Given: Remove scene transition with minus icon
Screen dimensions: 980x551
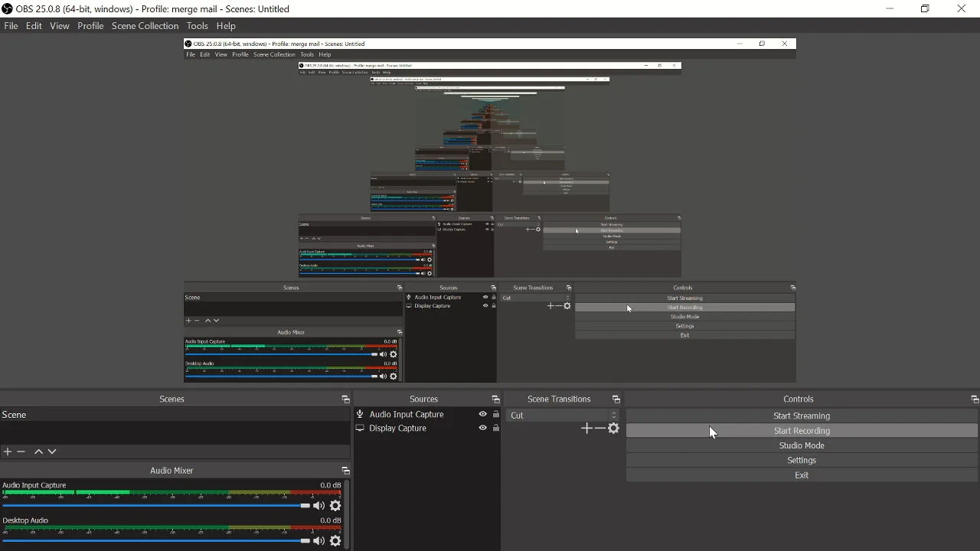Looking at the screenshot, I should click(599, 429).
